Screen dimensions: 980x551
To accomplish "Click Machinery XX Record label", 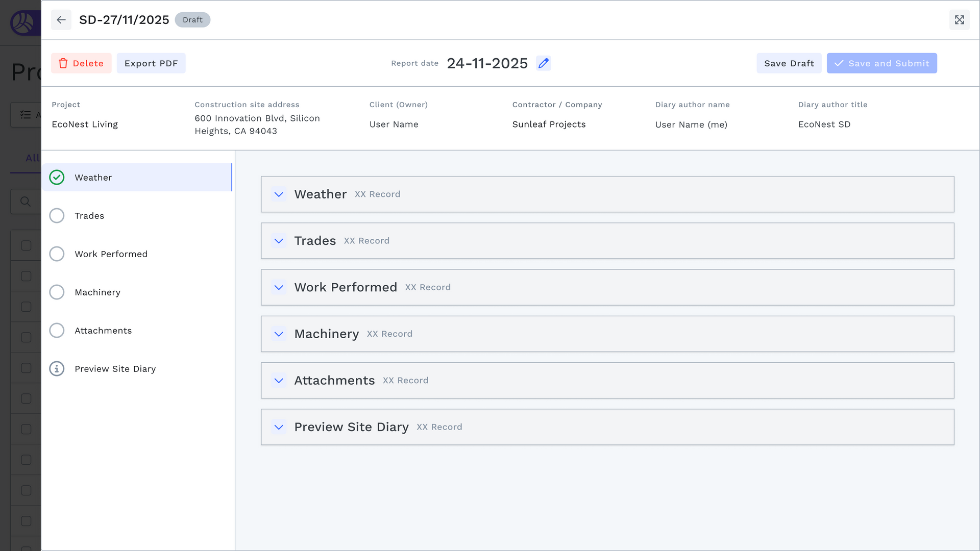I will tap(389, 334).
